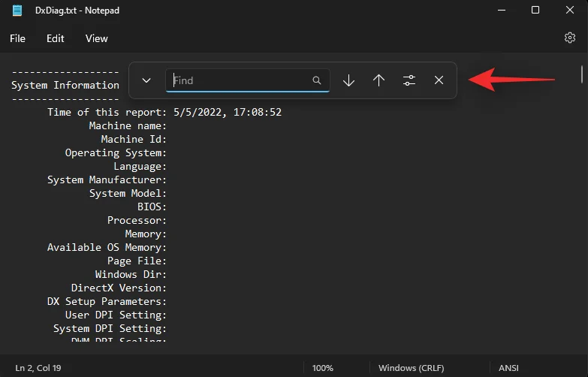Viewport: 588px width, 377px height.
Task: Click the Available OS Memory: line
Action: click(107, 247)
